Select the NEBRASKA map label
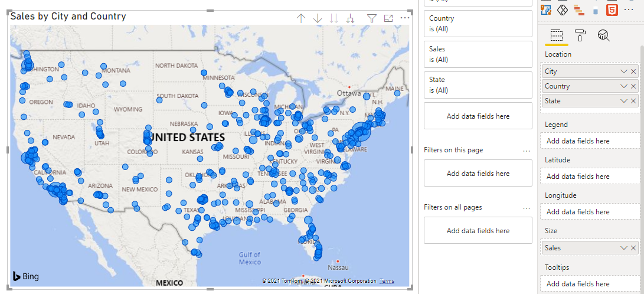Screen dimensions: 644x294 coord(184,123)
